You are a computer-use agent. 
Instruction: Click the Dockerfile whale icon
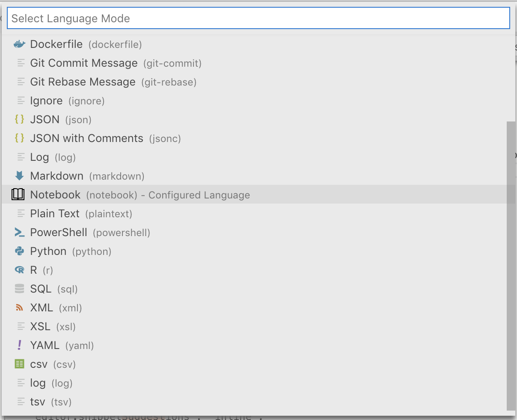pos(19,44)
